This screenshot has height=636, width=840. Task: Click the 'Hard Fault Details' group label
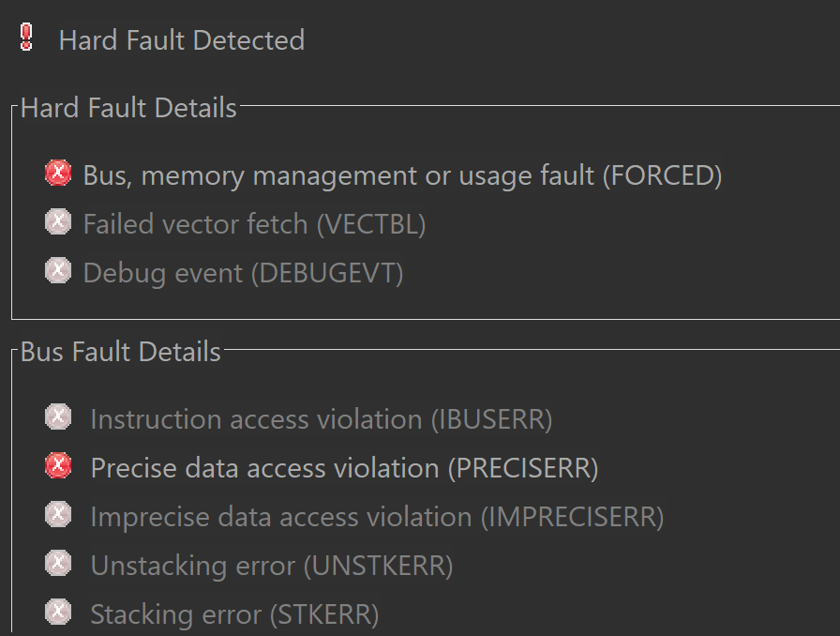click(x=128, y=108)
